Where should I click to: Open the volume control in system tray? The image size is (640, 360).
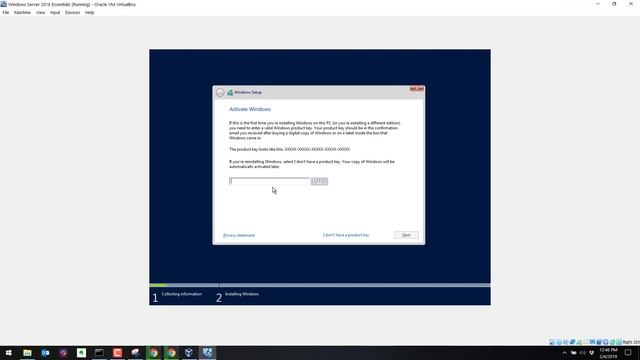click(x=582, y=353)
